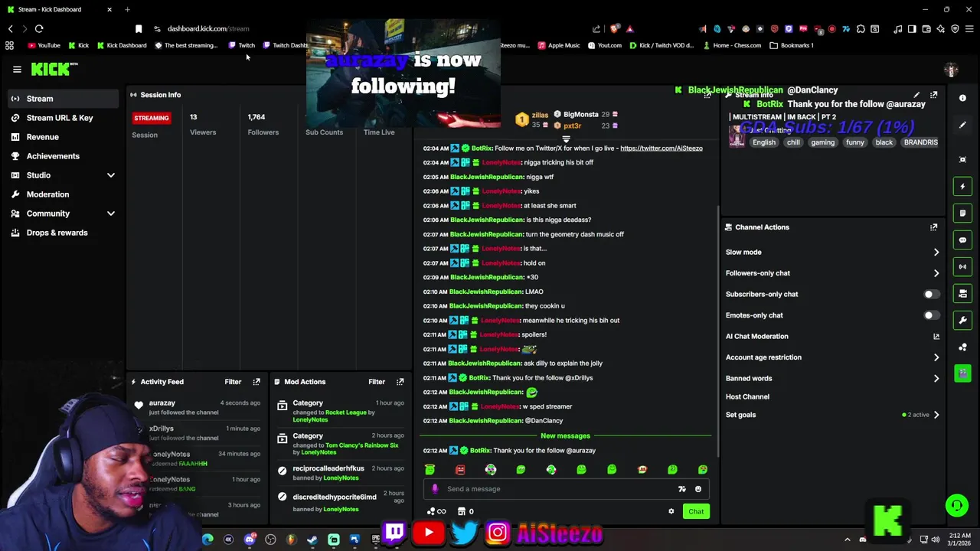Viewport: 980px width, 551px height.
Task: Toggle the chat bubble panel icon
Action: [x=962, y=240]
